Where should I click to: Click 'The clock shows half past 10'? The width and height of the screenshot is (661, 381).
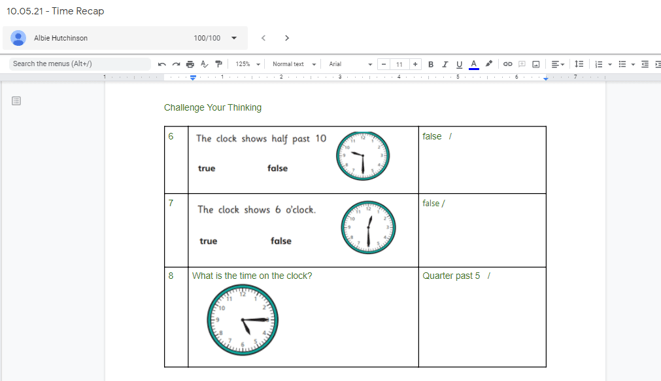point(261,139)
